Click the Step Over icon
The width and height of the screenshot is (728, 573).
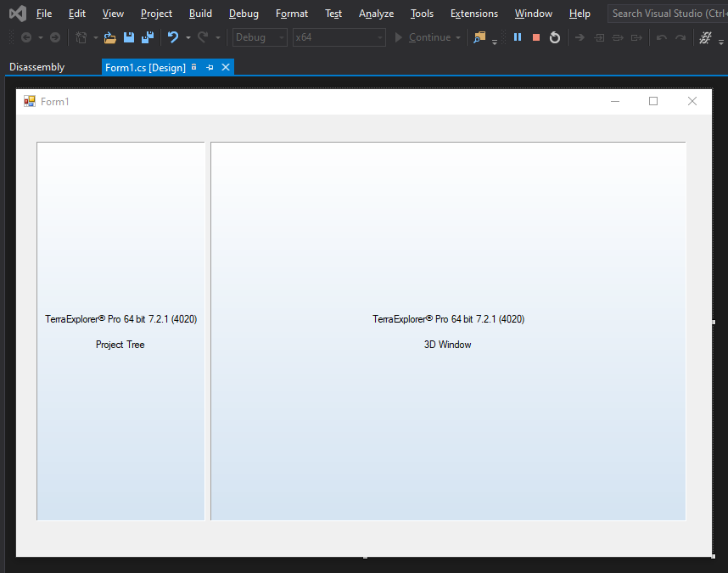click(x=618, y=37)
